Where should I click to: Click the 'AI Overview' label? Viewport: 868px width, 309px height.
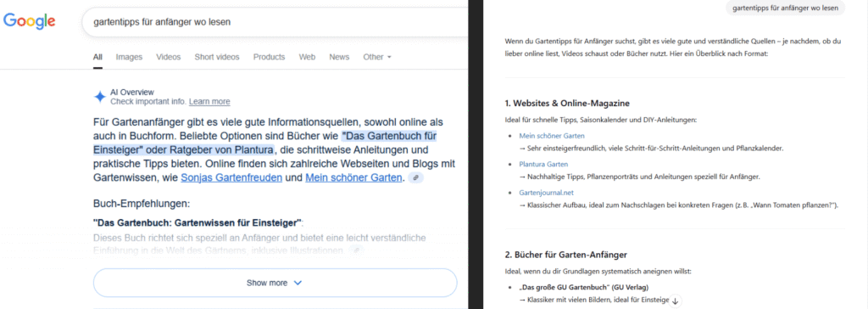(x=132, y=92)
